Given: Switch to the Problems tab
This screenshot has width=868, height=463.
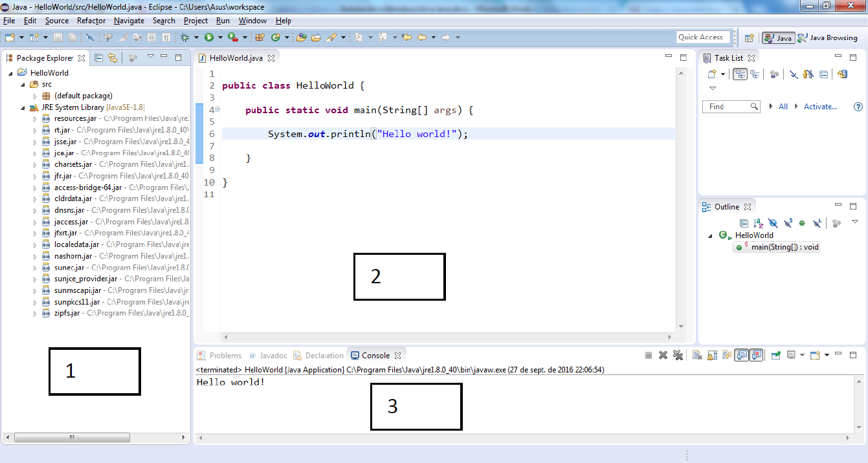Looking at the screenshot, I should pyautogui.click(x=225, y=356).
